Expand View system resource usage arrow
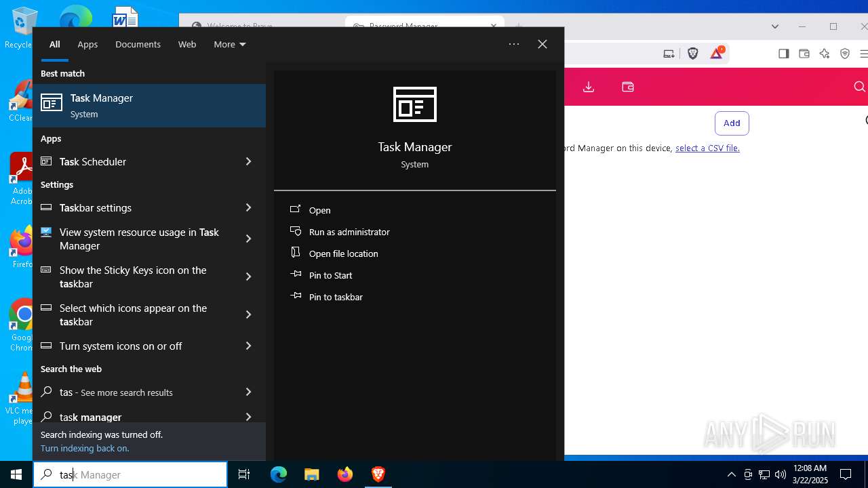Viewport: 868px width, 488px height. [x=248, y=239]
